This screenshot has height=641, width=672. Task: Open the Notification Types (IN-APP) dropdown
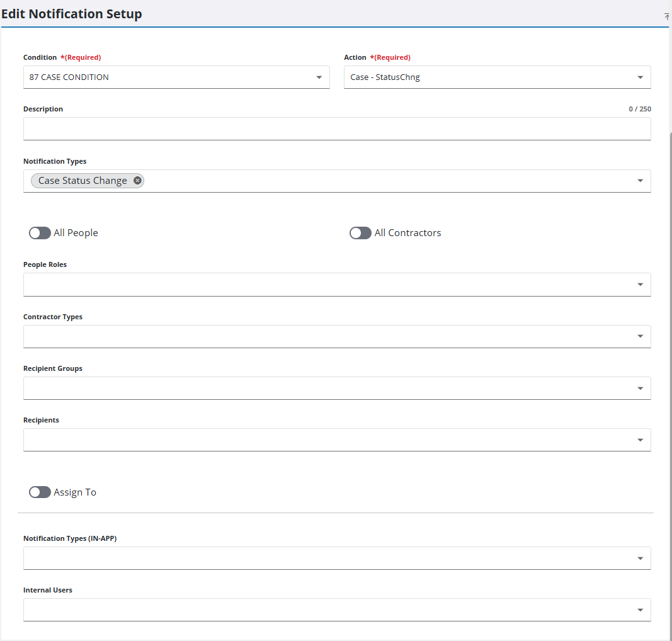click(x=337, y=558)
